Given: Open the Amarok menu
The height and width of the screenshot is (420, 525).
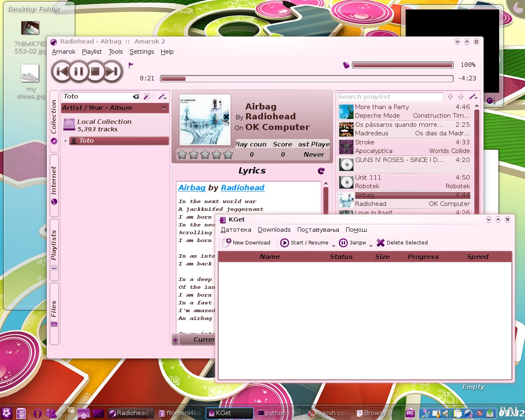Looking at the screenshot, I should pyautogui.click(x=64, y=52).
